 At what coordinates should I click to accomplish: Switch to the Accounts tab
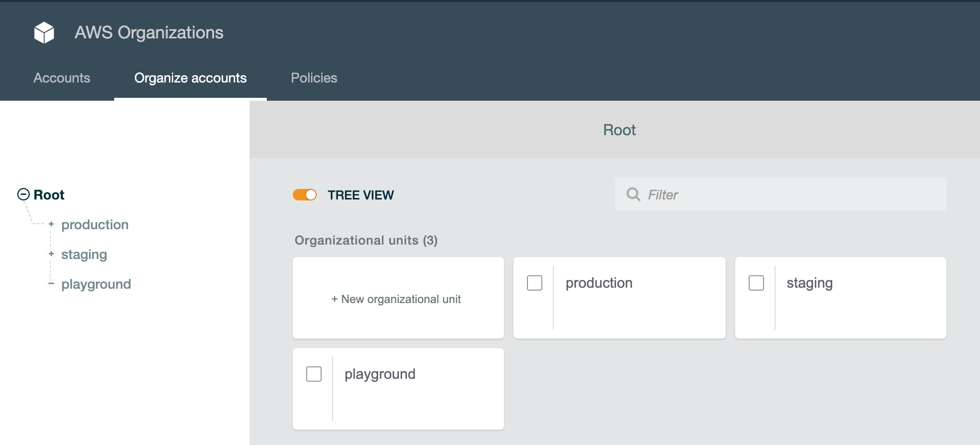pos(62,78)
